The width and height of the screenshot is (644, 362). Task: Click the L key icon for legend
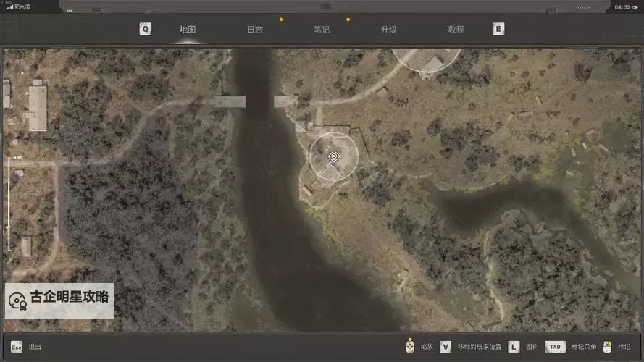point(514,347)
